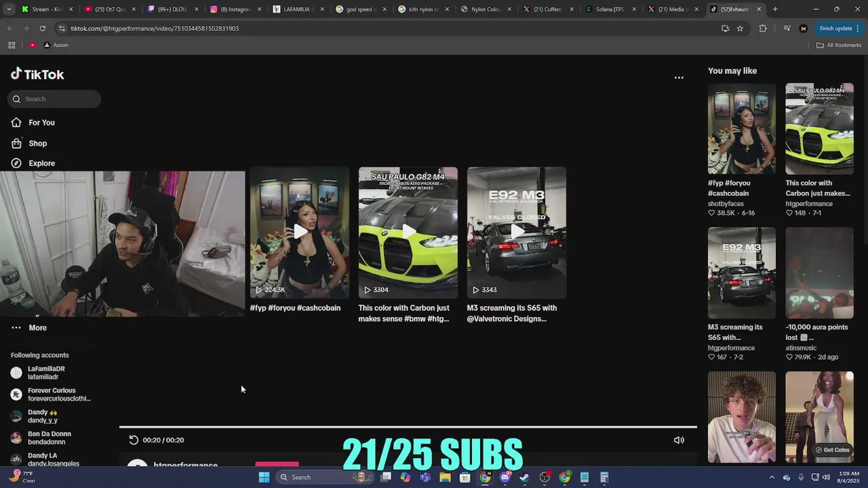Visit the shotbyfaces profile link
This screenshot has width=868, height=488.
[726, 204]
